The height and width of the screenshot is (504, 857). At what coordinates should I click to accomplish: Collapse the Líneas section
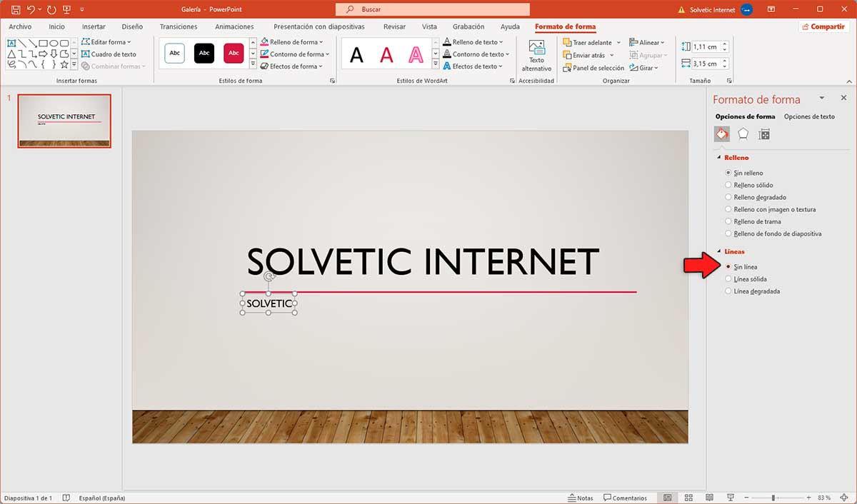coord(719,251)
